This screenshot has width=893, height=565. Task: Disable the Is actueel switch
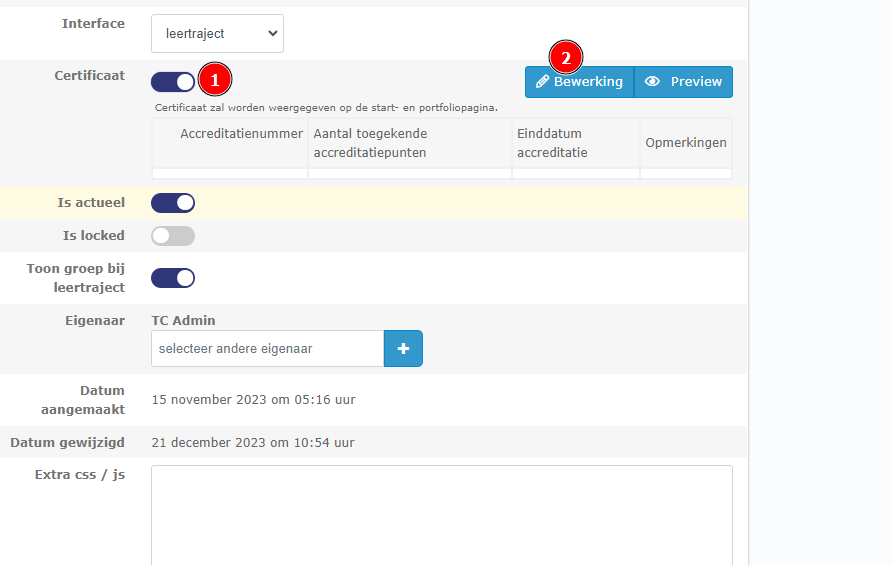173,203
